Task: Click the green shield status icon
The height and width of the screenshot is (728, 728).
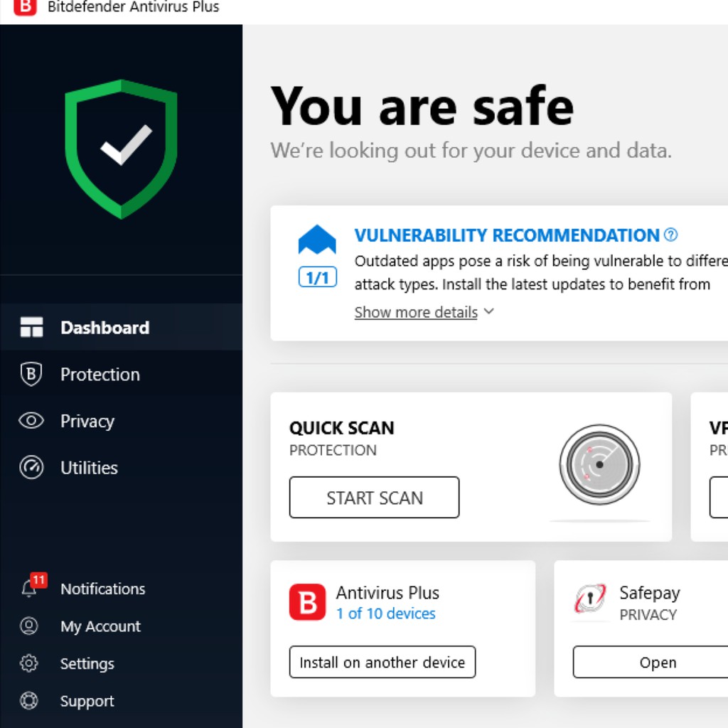Action: [x=121, y=149]
